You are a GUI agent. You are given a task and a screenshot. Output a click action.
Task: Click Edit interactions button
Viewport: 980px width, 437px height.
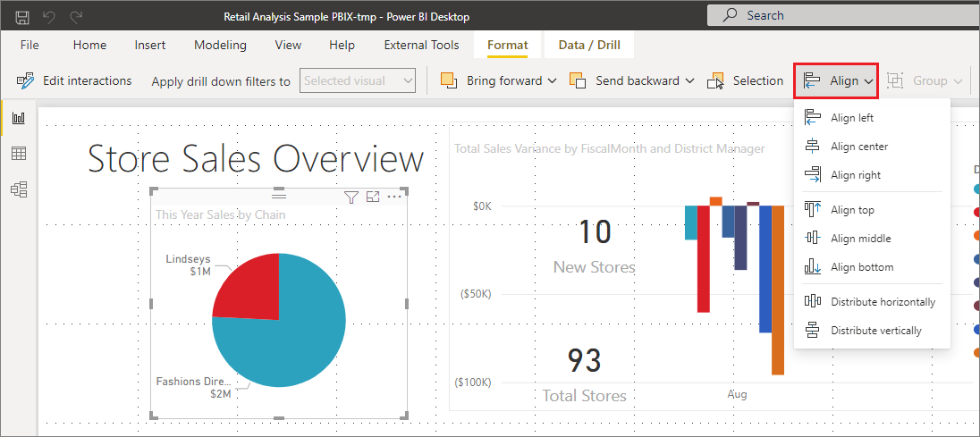(74, 81)
